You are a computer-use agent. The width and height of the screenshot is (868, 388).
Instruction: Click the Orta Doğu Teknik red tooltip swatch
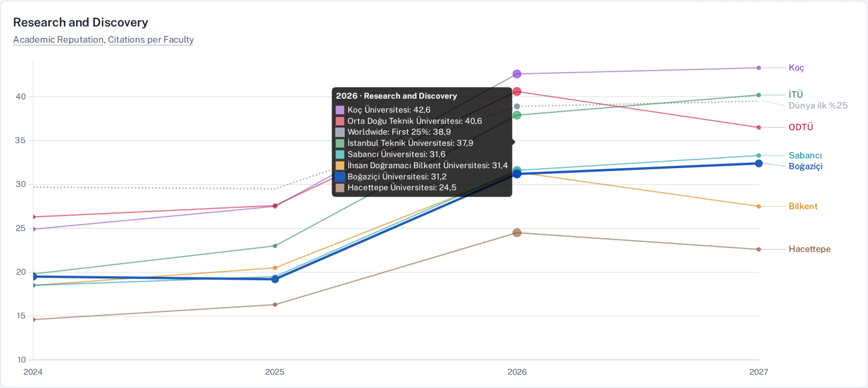pyautogui.click(x=340, y=121)
